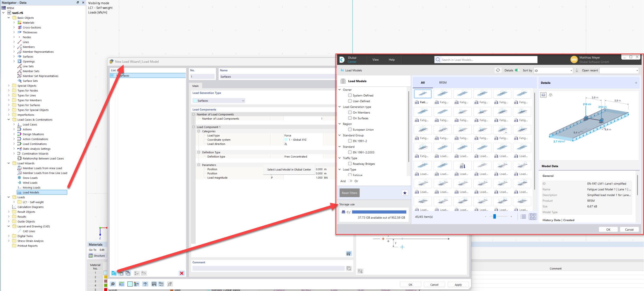
Task: Click the Search in Load Models field
Action: point(486,60)
